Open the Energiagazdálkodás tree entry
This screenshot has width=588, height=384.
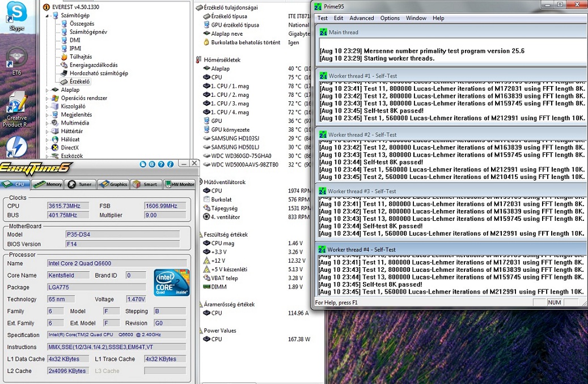[x=93, y=65]
